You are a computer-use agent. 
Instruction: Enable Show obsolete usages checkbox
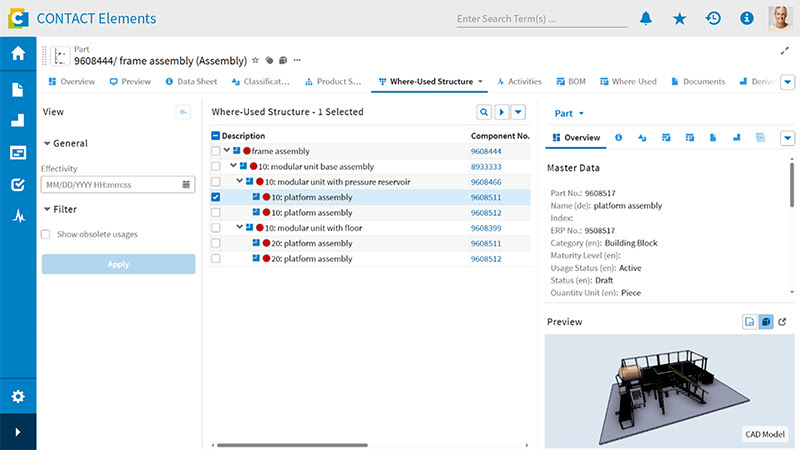[x=46, y=234]
